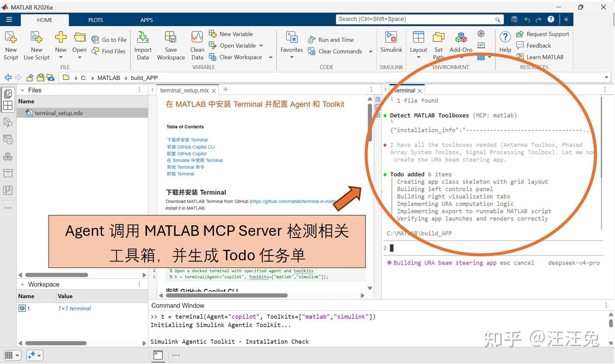Expand the Clear Workspace dropdown arrow
This screenshot has height=364, width=615.
pyautogui.click(x=271, y=57)
